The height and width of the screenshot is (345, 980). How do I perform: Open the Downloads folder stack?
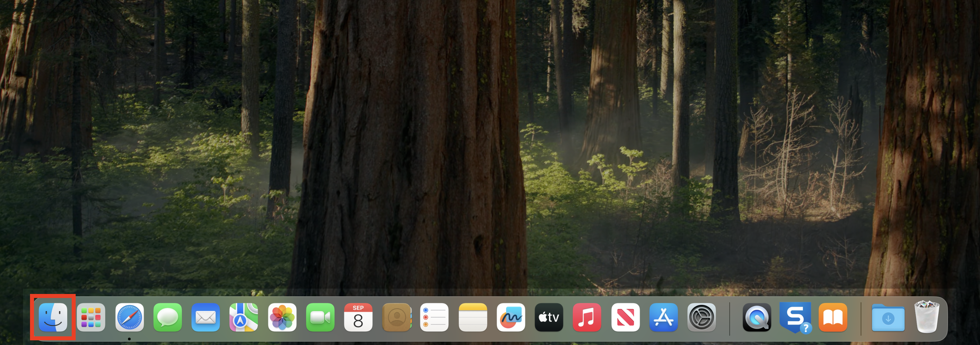point(888,317)
